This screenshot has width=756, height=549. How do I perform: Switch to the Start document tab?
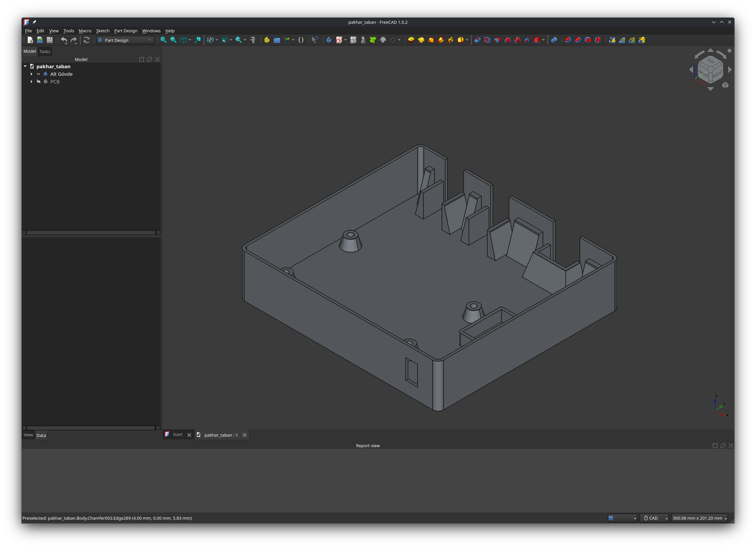(177, 435)
